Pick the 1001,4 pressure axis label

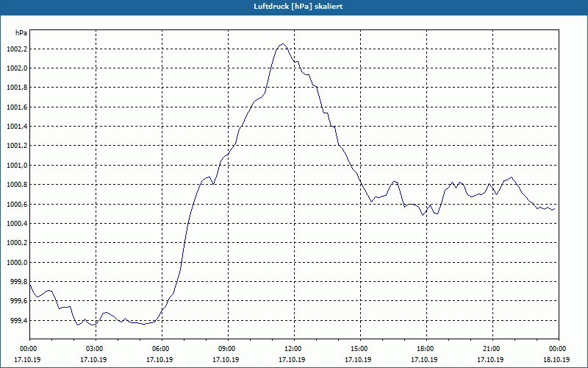17,127
